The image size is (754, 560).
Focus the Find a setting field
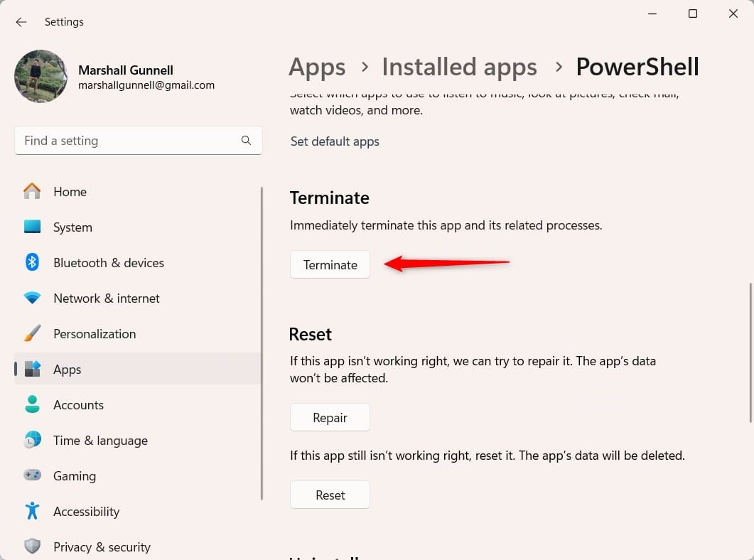(139, 141)
